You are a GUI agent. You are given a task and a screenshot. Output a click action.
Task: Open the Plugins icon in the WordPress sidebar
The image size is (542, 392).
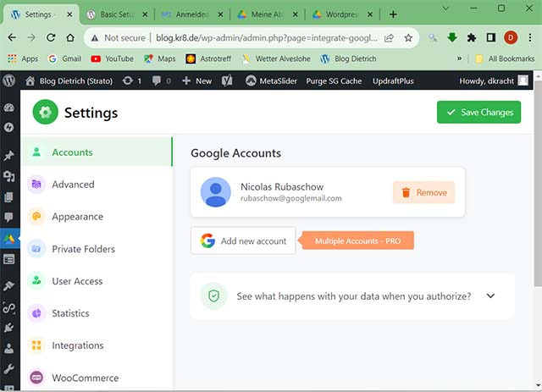(9, 327)
